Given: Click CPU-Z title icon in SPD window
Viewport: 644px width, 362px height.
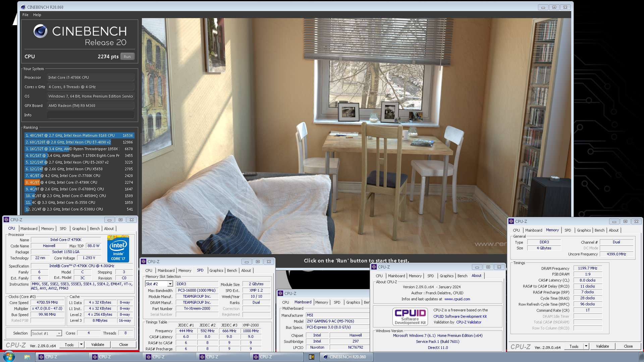Looking at the screenshot, I should (x=144, y=262).
